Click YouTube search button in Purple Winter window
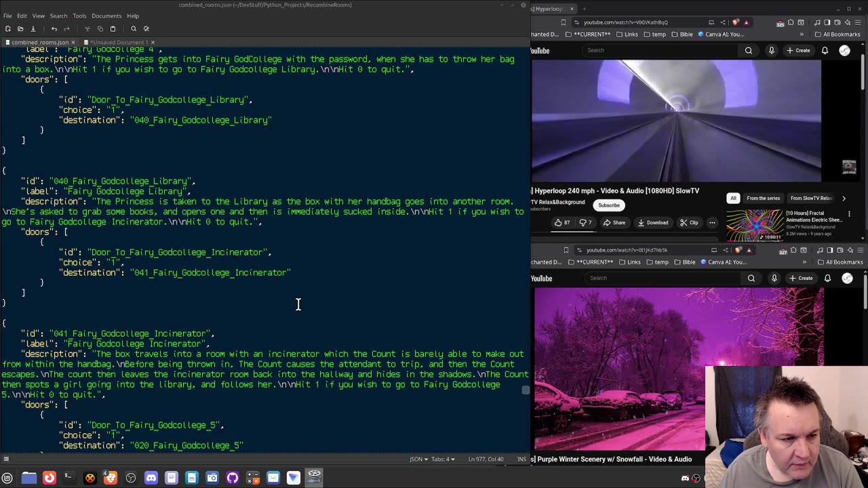The height and width of the screenshot is (488, 868). (751, 278)
